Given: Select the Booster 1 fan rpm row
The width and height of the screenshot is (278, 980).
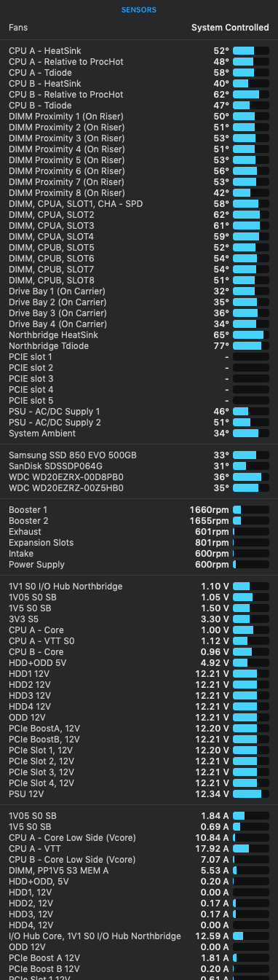Looking at the screenshot, I should (139, 510).
